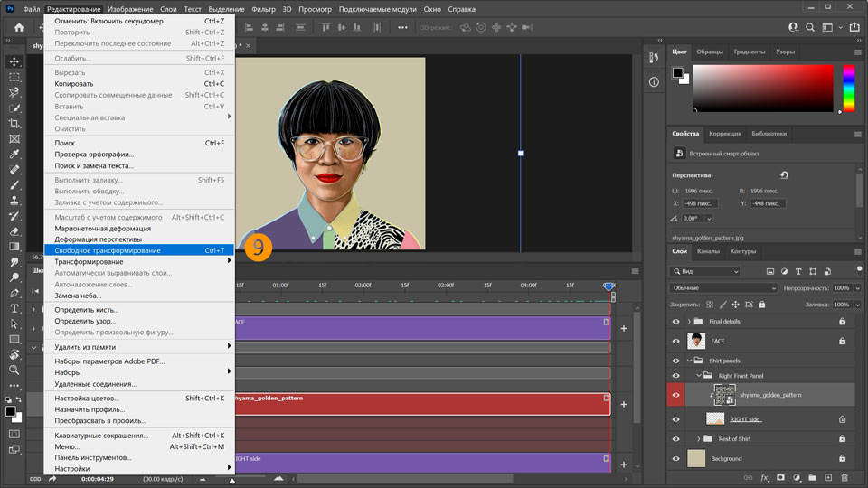
Task: Switch to the "Каналы" tab
Action: click(x=708, y=251)
